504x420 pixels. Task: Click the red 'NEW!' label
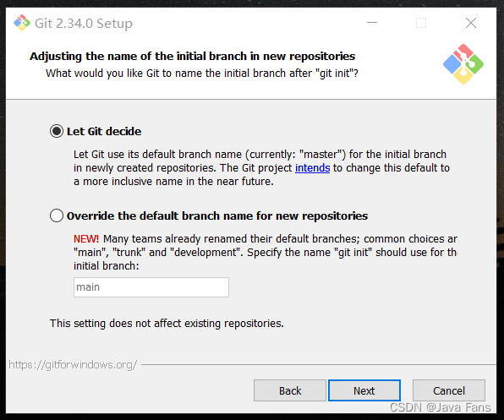tap(86, 239)
